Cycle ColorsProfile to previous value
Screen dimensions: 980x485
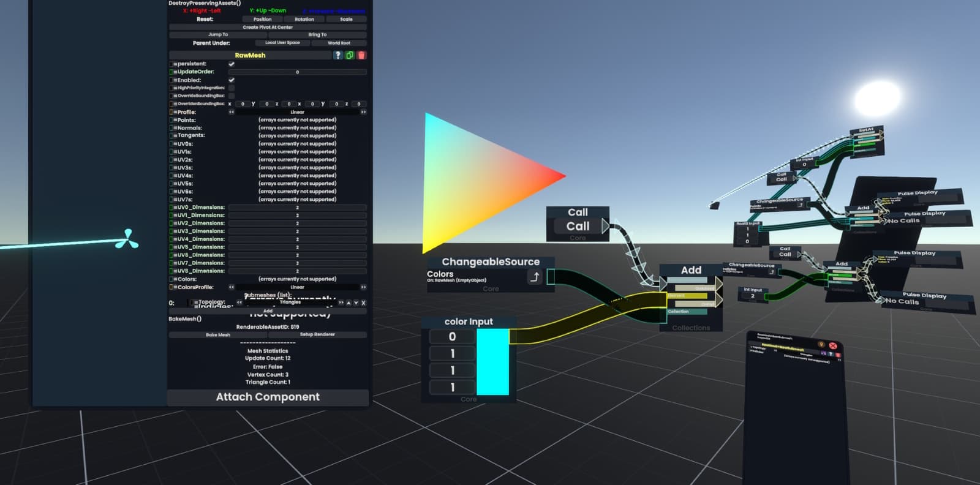click(x=232, y=287)
